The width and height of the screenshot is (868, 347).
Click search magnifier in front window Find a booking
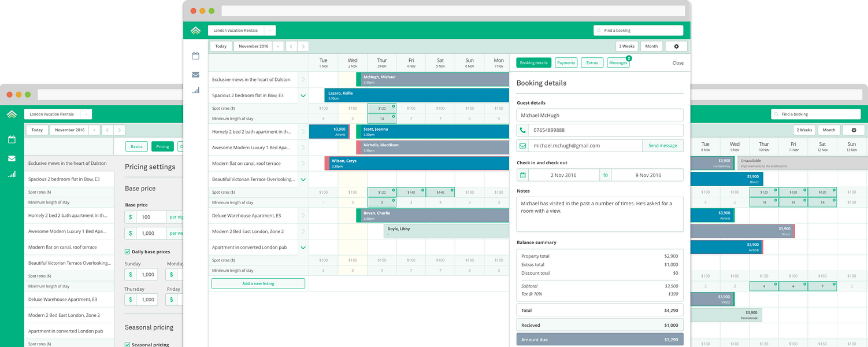[599, 30]
